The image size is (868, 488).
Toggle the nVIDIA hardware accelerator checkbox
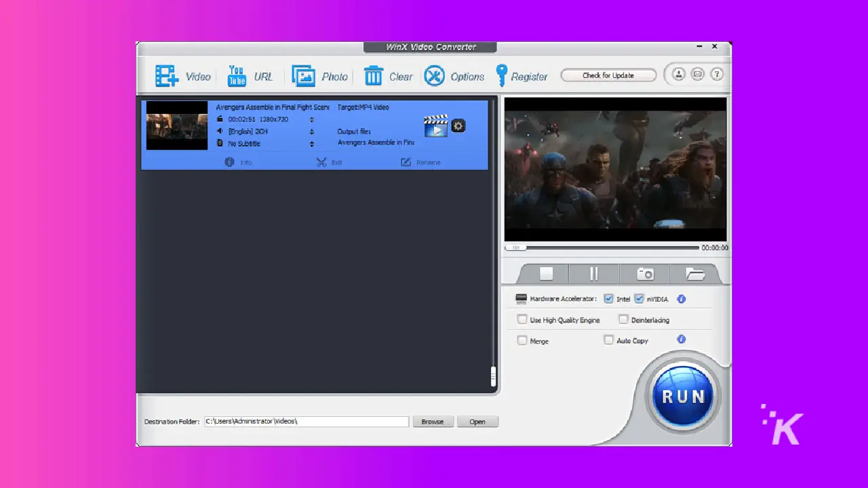point(639,299)
